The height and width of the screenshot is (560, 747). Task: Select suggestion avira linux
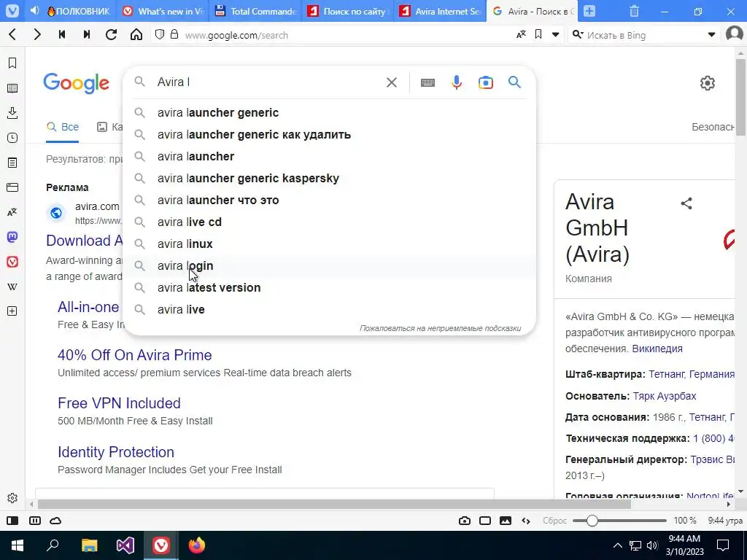click(329, 244)
